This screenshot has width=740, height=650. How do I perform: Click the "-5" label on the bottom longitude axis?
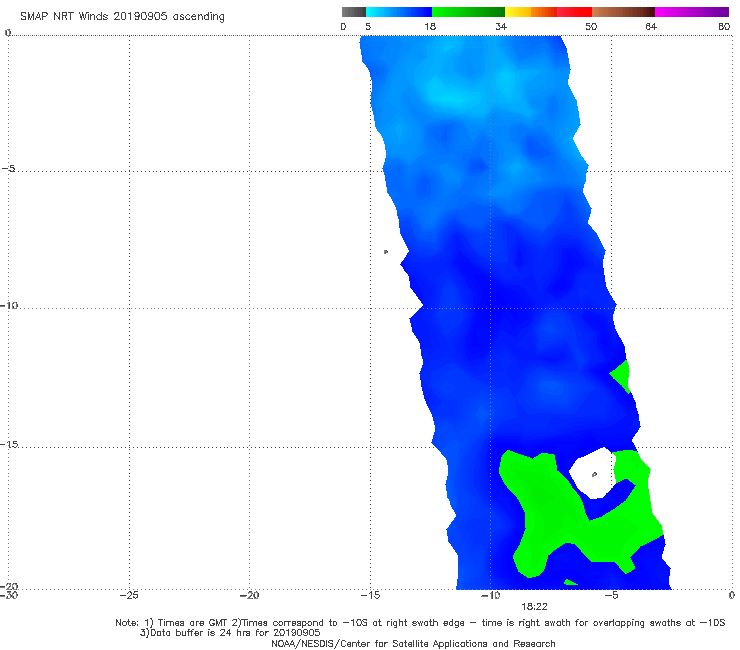[611, 595]
